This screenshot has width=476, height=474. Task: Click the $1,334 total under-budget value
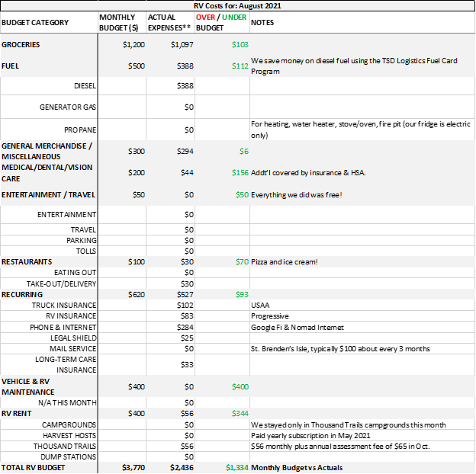(x=236, y=467)
